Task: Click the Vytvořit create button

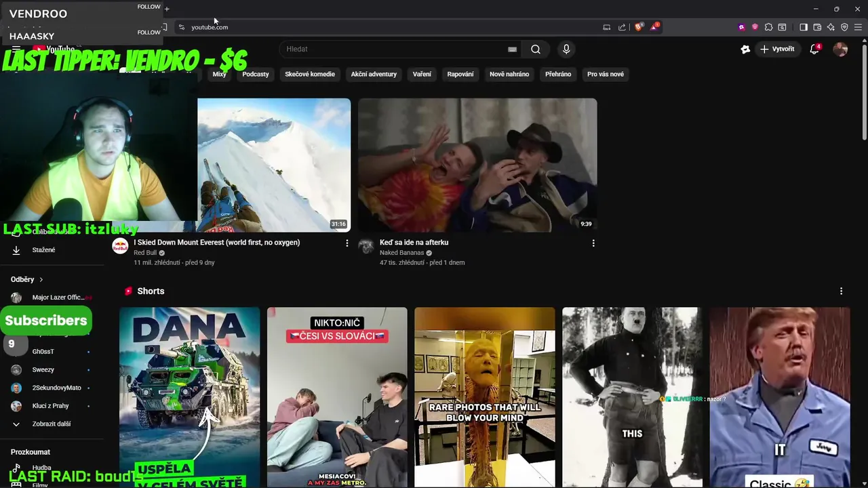Action: click(x=777, y=49)
